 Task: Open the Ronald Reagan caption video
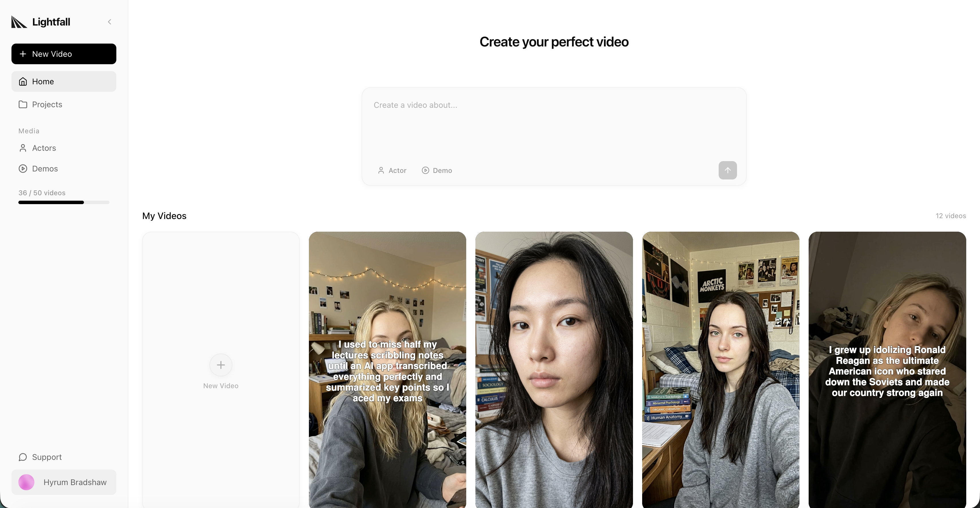coord(887,369)
